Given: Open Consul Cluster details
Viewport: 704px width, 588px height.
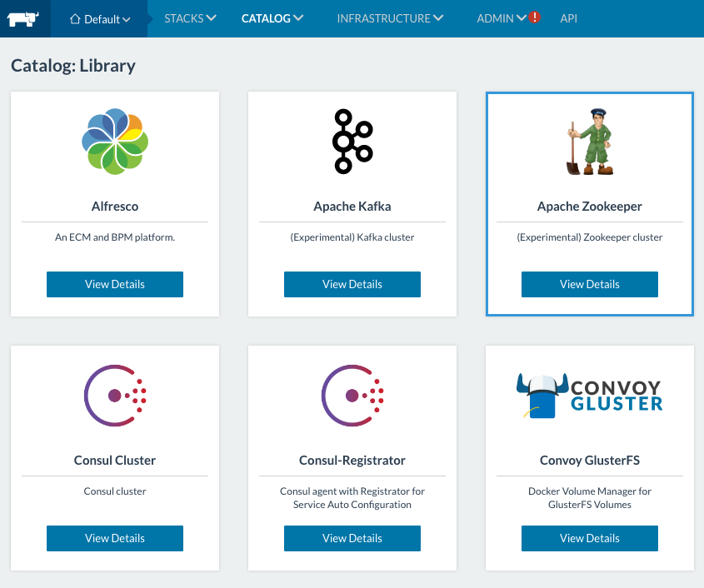Looking at the screenshot, I should (115, 538).
